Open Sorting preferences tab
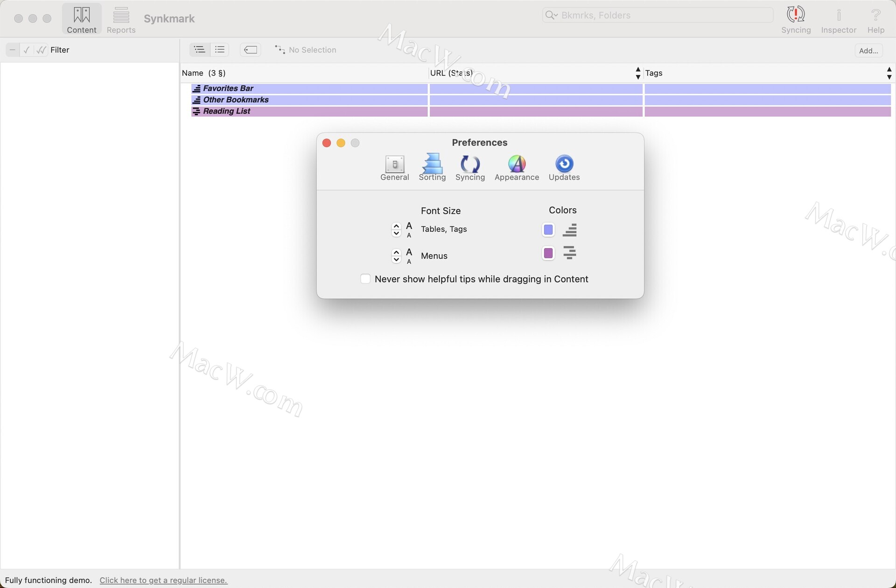The height and width of the screenshot is (588, 896). point(432,167)
